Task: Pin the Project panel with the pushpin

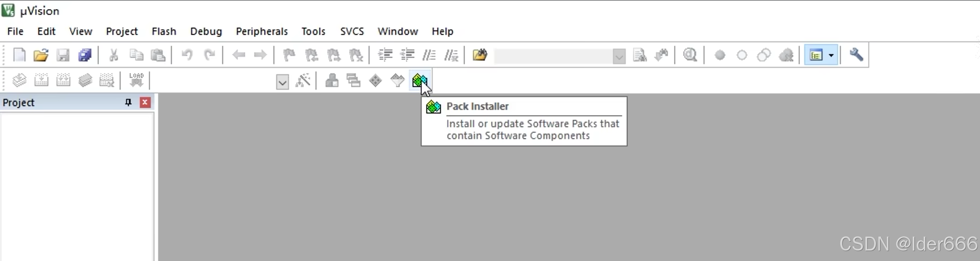Action: point(128,102)
